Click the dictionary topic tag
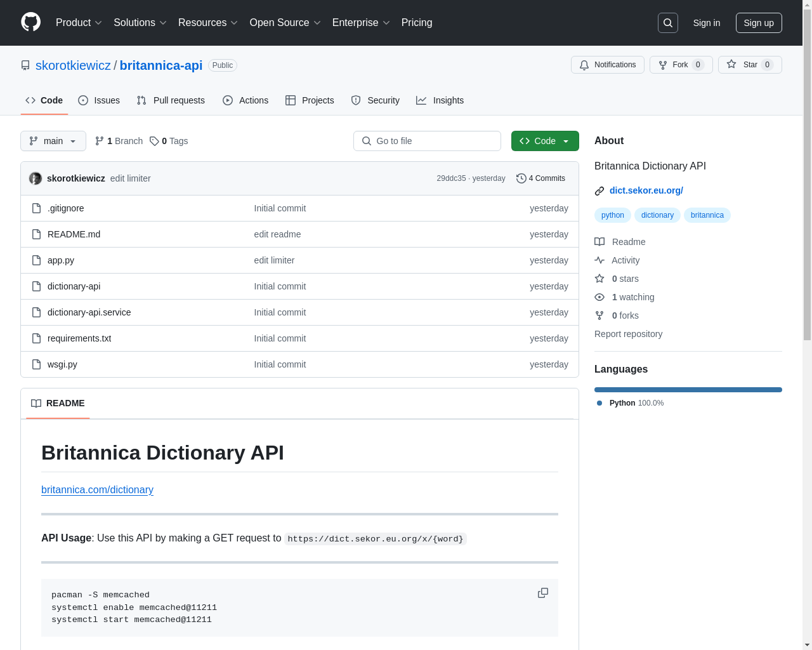The image size is (812, 650). [x=657, y=215]
